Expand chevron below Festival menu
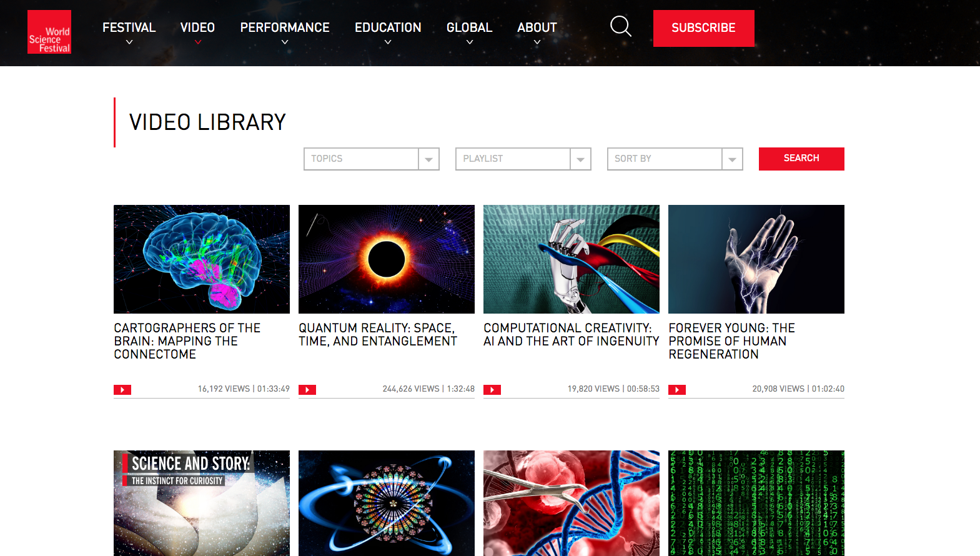Screen dimensions: 980x556 pyautogui.click(x=129, y=42)
